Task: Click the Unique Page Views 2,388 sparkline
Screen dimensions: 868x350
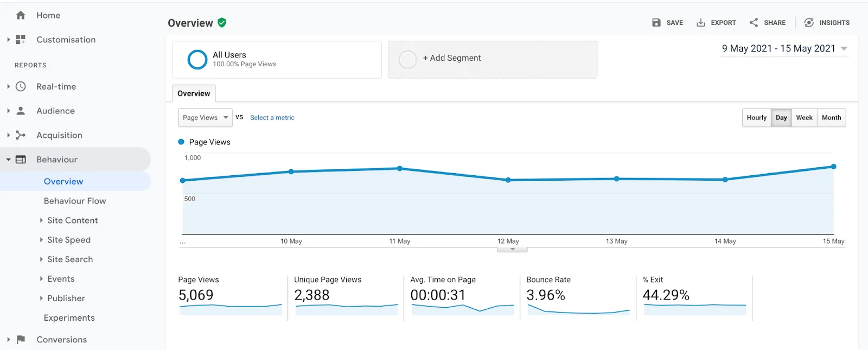Action: click(347, 309)
